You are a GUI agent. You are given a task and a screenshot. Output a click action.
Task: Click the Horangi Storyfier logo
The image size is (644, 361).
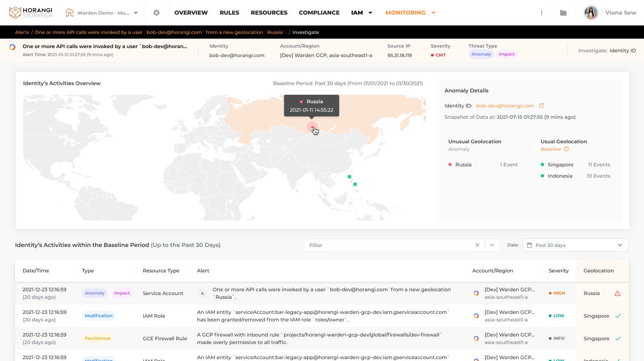pos(31,13)
